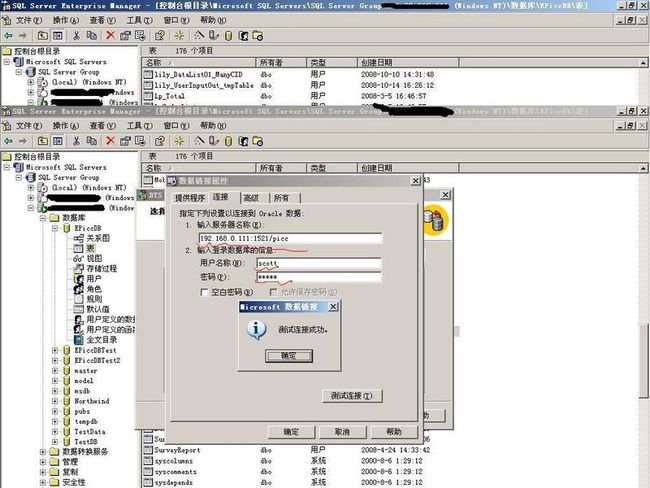650x488 pixels.
Task: Toggle console tree icon in lower window toolbar
Action: tap(58, 141)
